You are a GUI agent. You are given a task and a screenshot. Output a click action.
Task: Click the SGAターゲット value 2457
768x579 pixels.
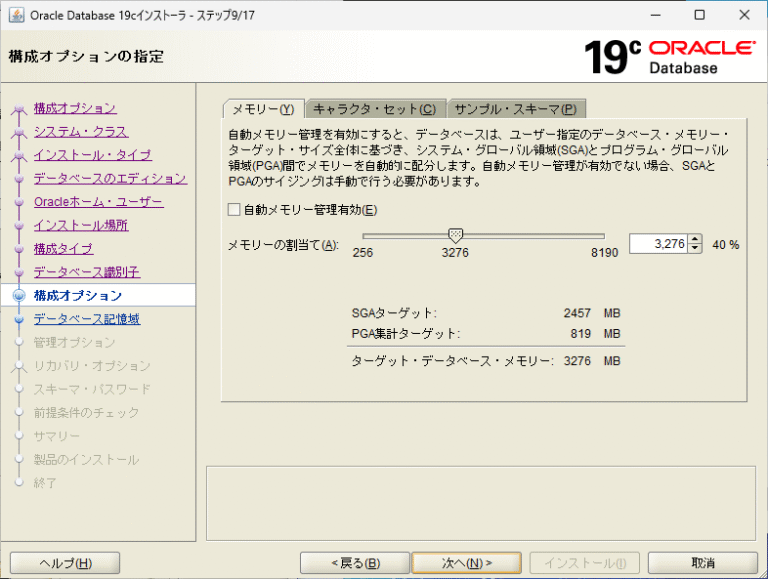coord(577,313)
